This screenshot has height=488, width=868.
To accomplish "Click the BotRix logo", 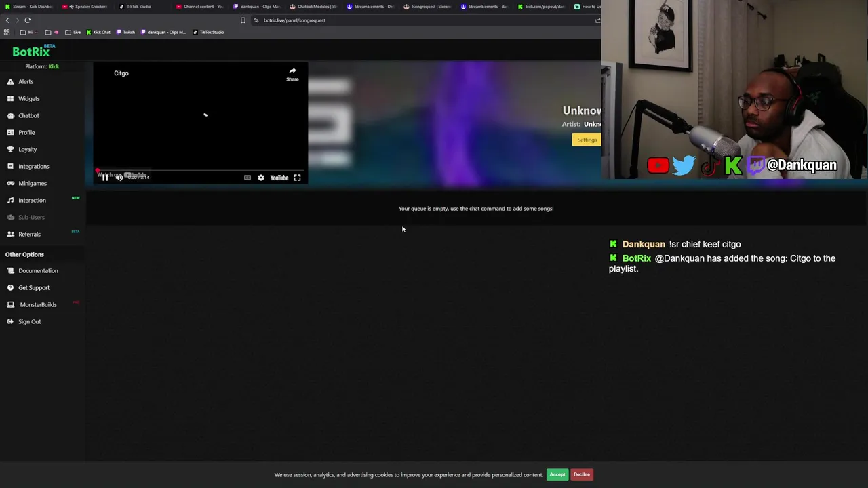I will (33, 51).
